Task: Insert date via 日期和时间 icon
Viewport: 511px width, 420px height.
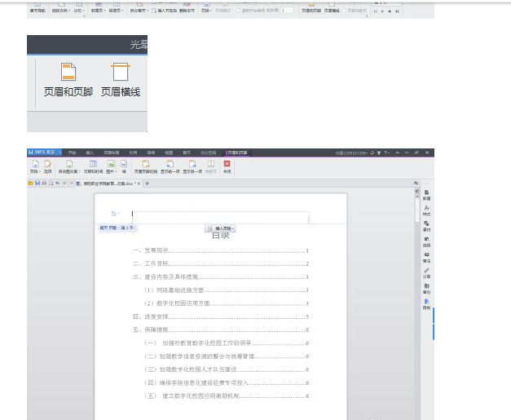Action: point(93,166)
